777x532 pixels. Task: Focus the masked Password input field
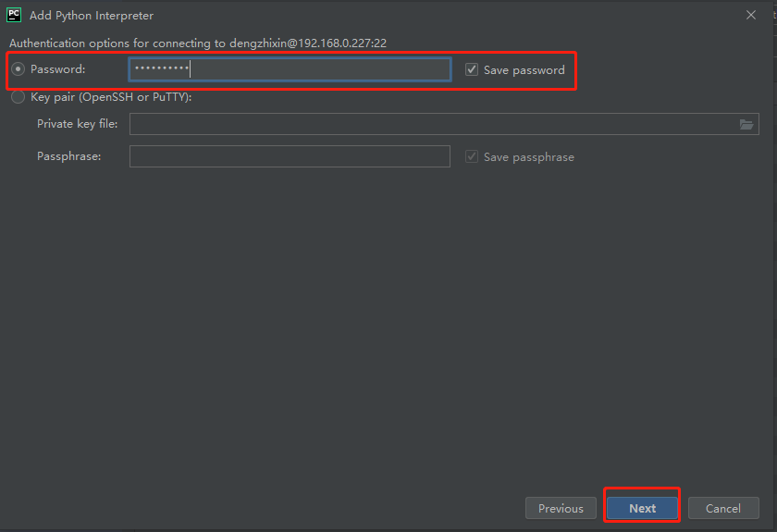[x=290, y=69]
